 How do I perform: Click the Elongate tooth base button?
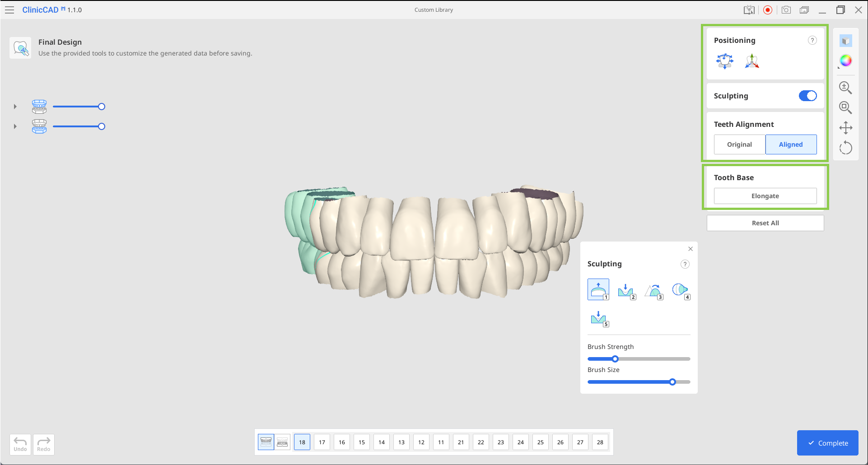coord(765,196)
